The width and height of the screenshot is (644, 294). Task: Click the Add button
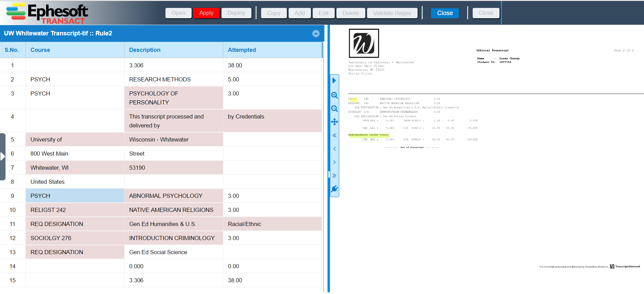[x=300, y=13]
